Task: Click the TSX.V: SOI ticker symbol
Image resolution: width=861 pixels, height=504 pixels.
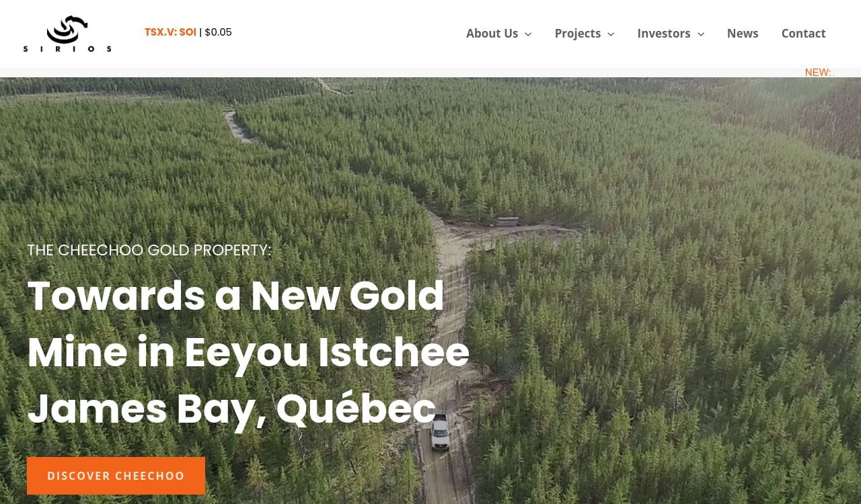Action: (170, 32)
